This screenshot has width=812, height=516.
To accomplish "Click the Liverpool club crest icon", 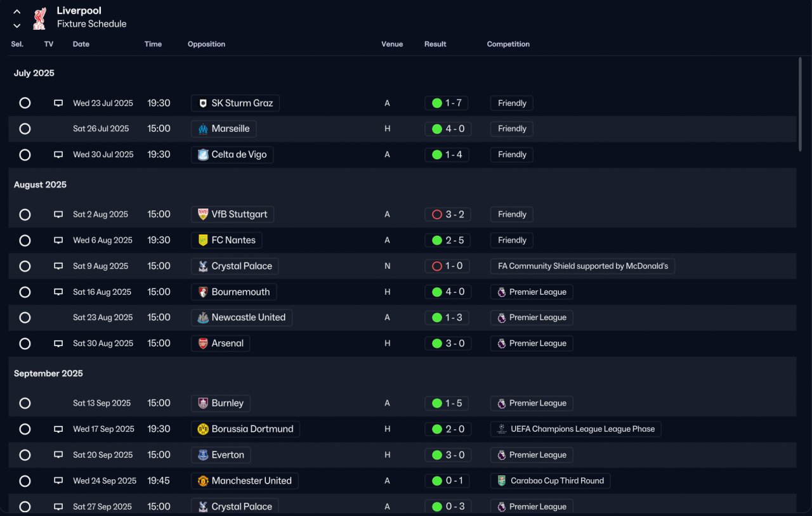I will 39,18.
